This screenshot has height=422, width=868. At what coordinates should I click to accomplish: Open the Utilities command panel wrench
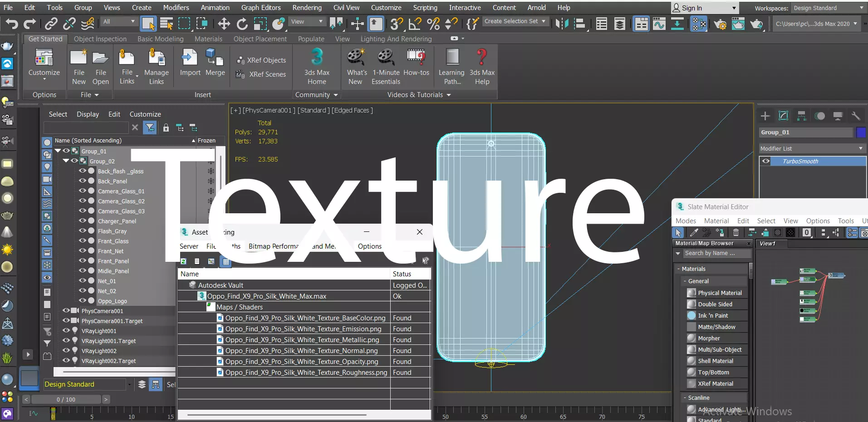click(856, 116)
